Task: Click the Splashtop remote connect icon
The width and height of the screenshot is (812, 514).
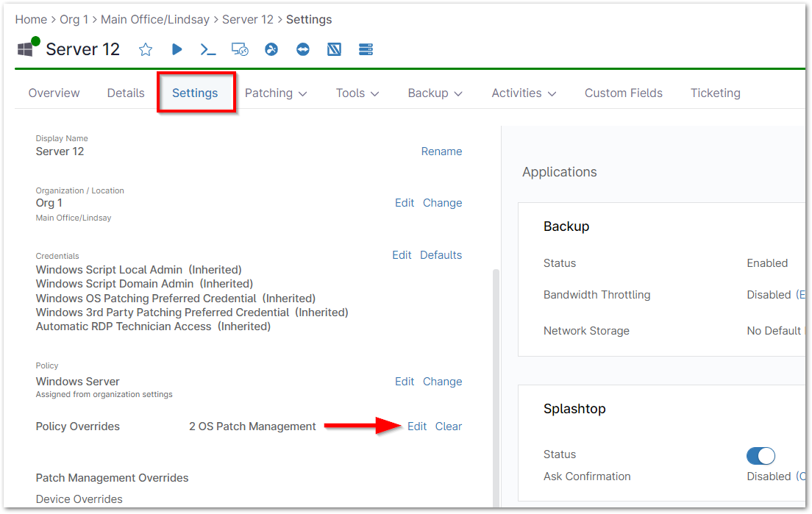Action: pos(271,49)
